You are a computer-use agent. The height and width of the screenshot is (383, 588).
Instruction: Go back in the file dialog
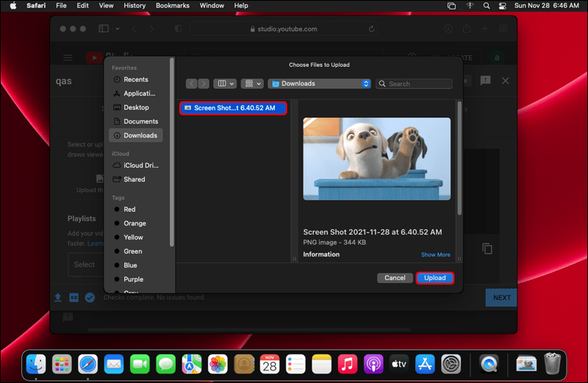[x=192, y=84]
